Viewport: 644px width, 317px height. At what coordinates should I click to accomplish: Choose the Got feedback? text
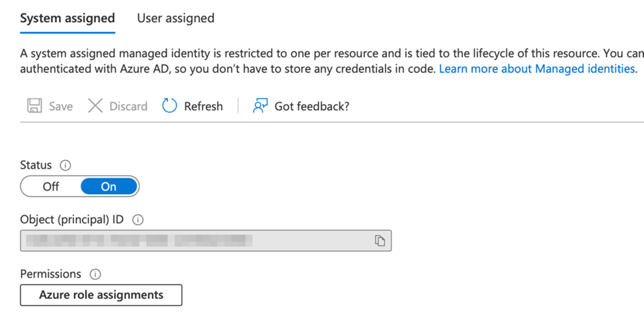pos(312,106)
